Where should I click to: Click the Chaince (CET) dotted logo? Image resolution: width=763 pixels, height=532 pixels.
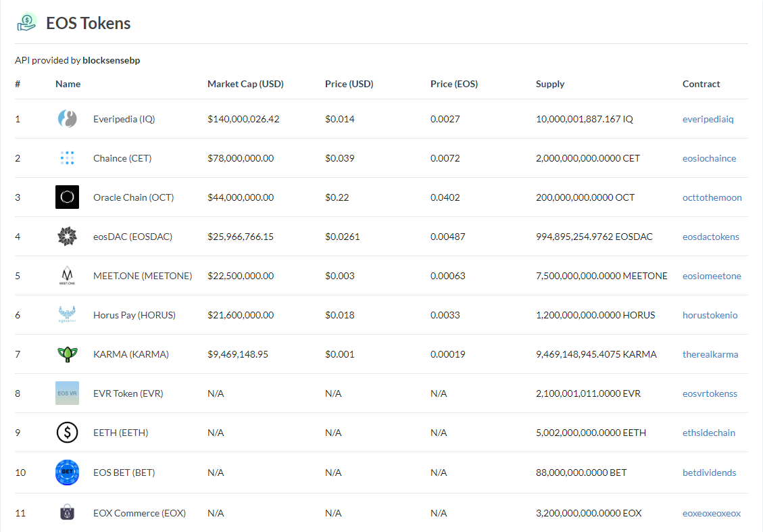coord(67,158)
